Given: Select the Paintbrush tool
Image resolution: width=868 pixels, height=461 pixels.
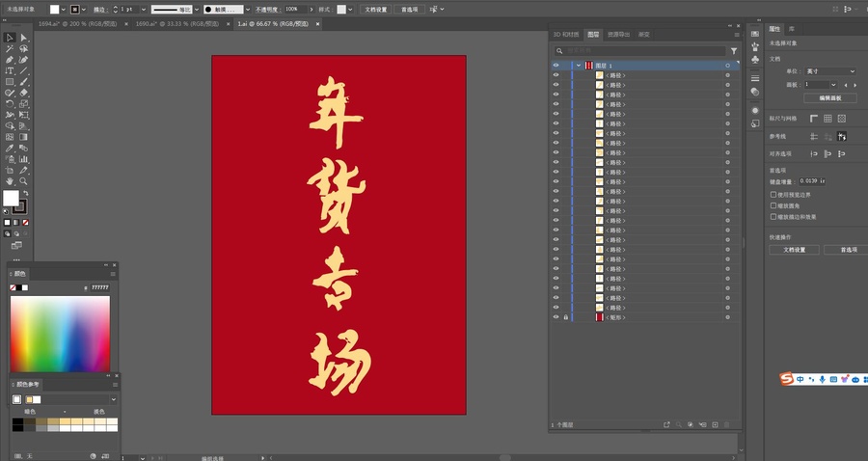Looking at the screenshot, I should click(x=24, y=82).
